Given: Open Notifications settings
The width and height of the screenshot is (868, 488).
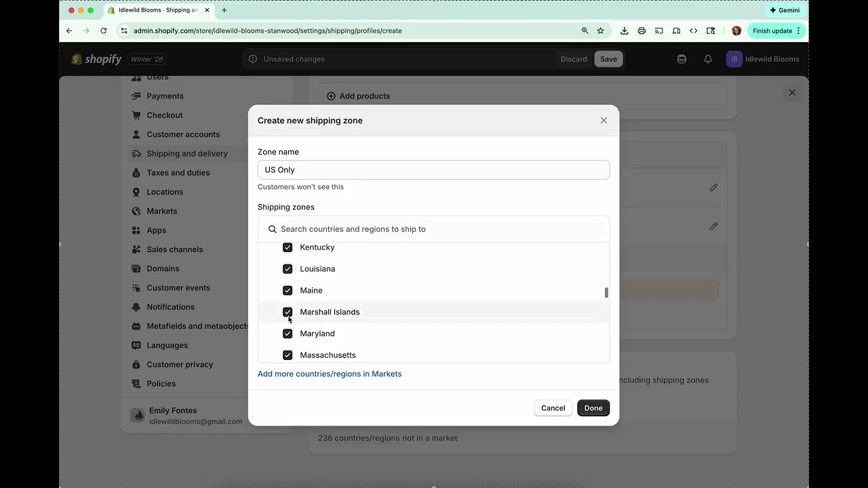Looking at the screenshot, I should pyautogui.click(x=170, y=307).
